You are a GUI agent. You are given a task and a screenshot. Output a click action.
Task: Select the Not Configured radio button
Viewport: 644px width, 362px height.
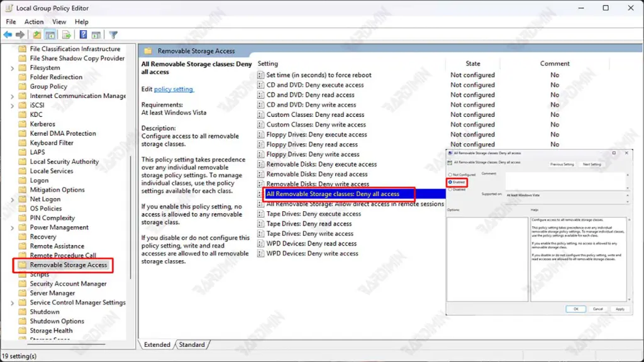pyautogui.click(x=450, y=175)
